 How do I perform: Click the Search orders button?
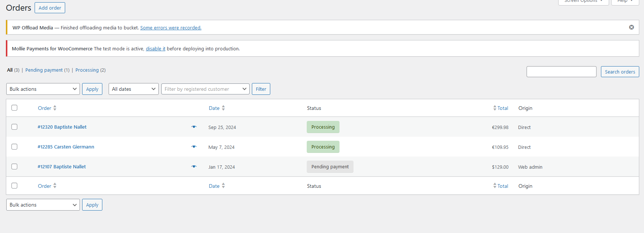coord(620,72)
